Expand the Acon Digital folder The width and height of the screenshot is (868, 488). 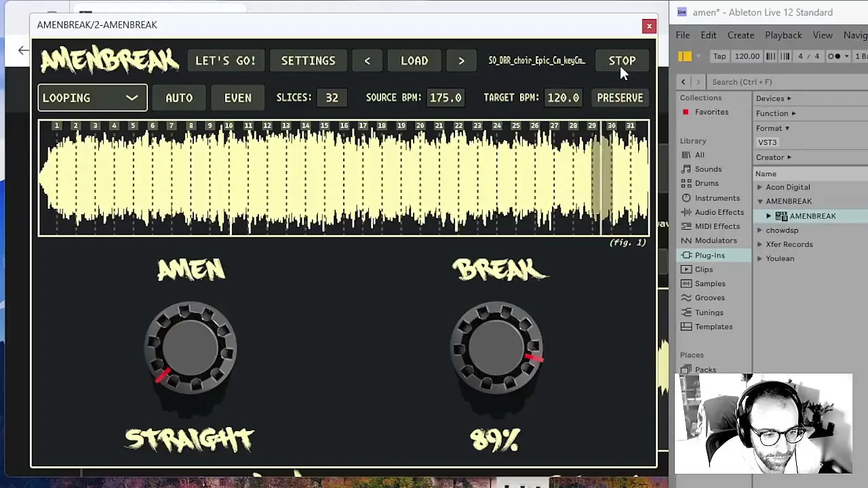point(759,187)
